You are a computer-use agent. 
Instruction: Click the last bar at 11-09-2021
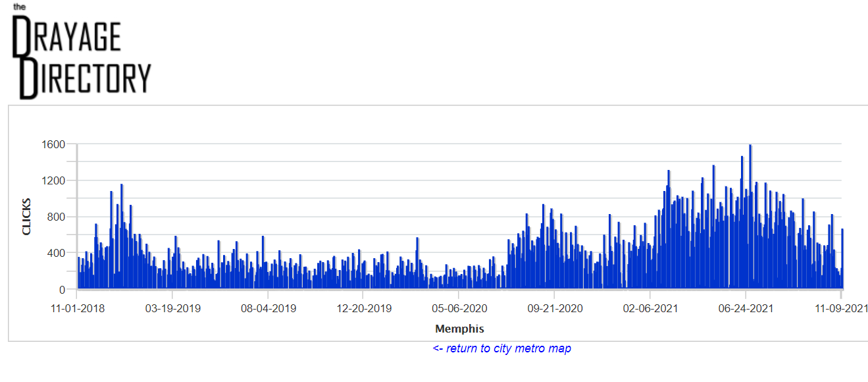pos(842,259)
